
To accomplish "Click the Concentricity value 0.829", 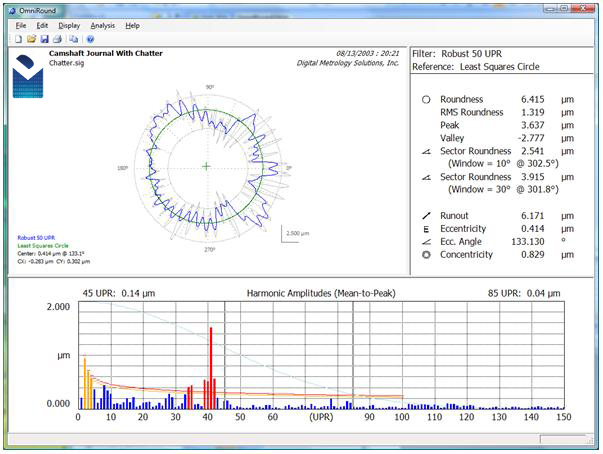I will 533,254.
